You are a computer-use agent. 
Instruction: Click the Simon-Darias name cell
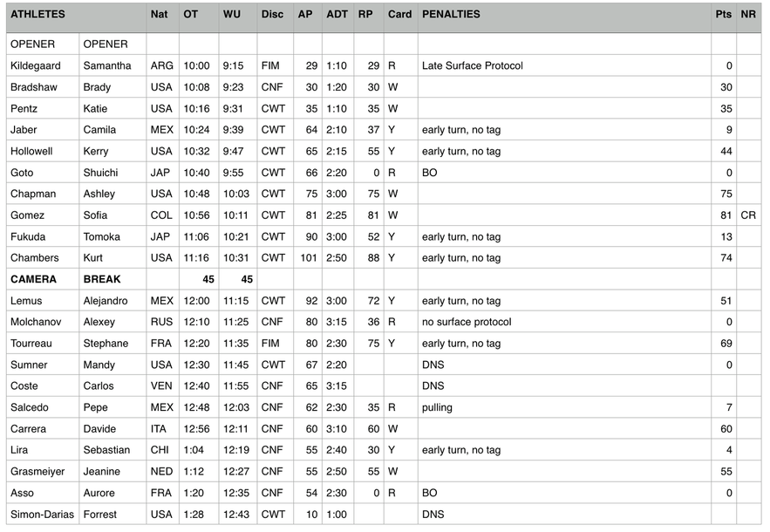pos(40,515)
